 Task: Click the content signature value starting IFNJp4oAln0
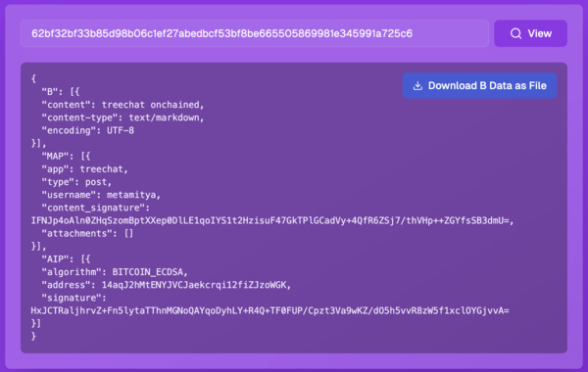(272, 220)
